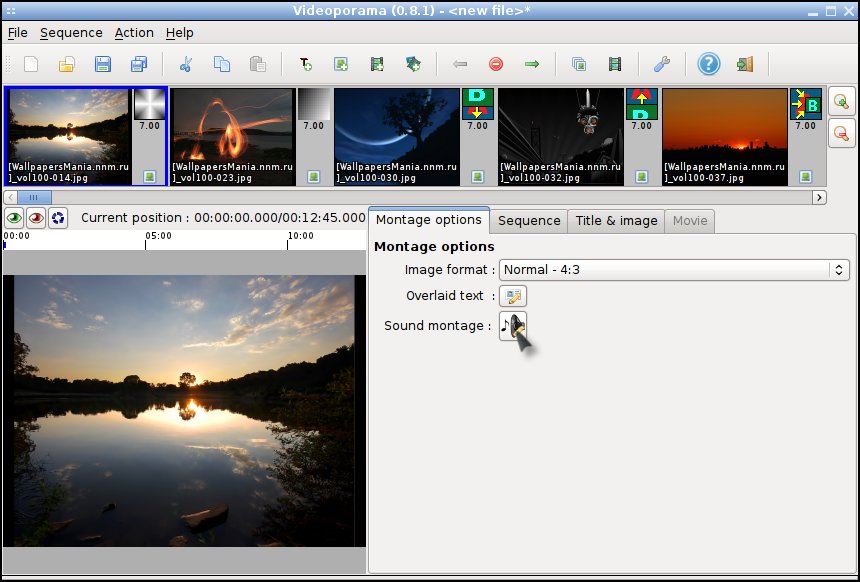Select the vol100-030.jpg blue tree thumbnail
The width and height of the screenshot is (860, 582).
point(397,137)
